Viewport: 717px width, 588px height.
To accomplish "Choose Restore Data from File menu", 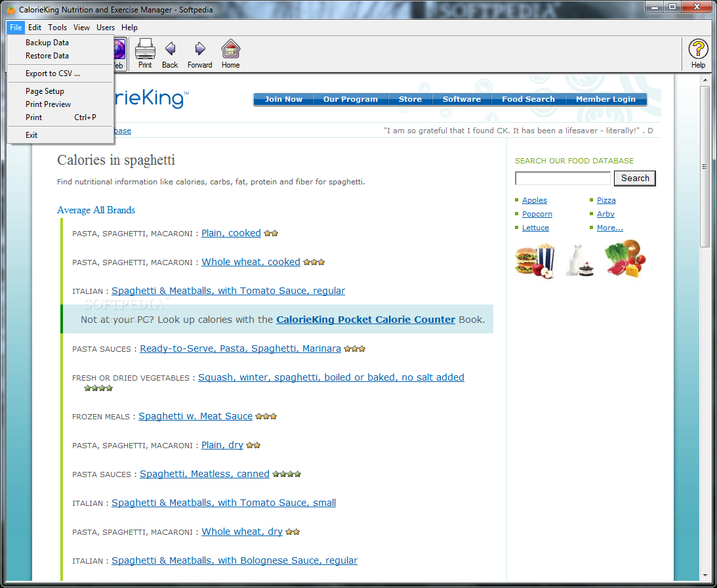I will [x=60, y=56].
